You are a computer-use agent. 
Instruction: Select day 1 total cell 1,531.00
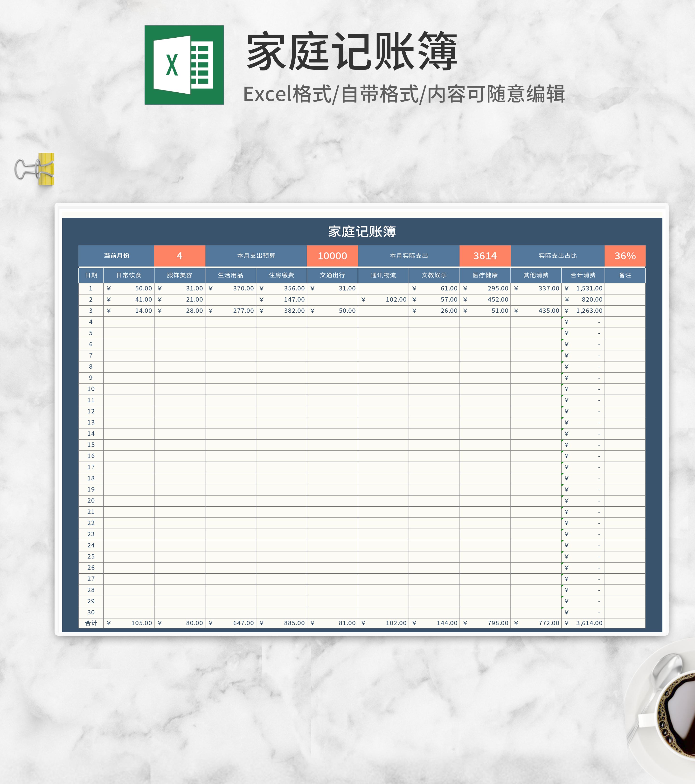[x=583, y=288]
